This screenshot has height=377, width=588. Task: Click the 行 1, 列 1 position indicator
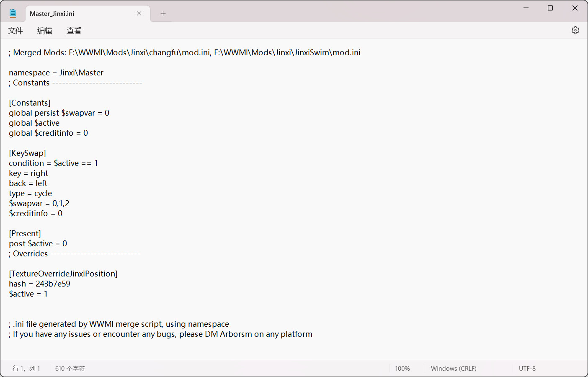(x=26, y=368)
